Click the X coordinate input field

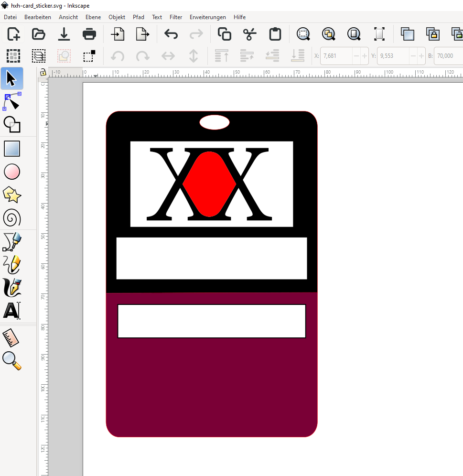point(336,56)
